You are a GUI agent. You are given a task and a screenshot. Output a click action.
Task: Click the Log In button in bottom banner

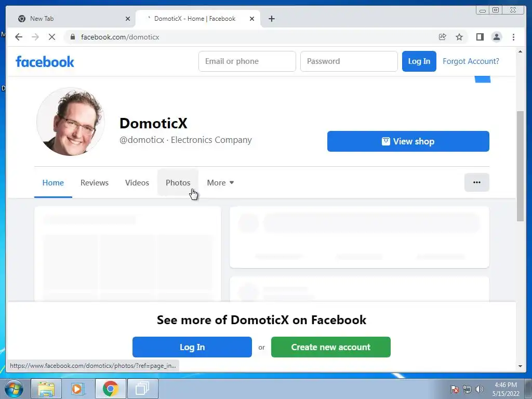[192, 347]
